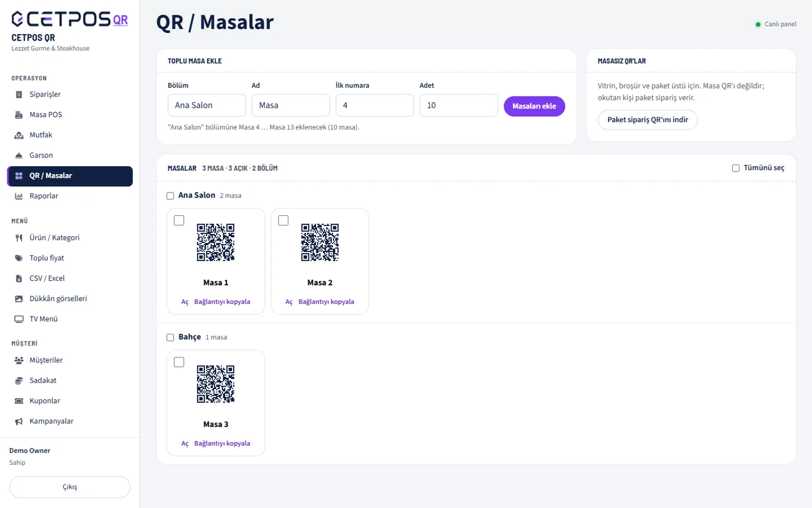
Task: Click the Lezzet Gurme & Steakhouse subtitle
Action: 50,48
